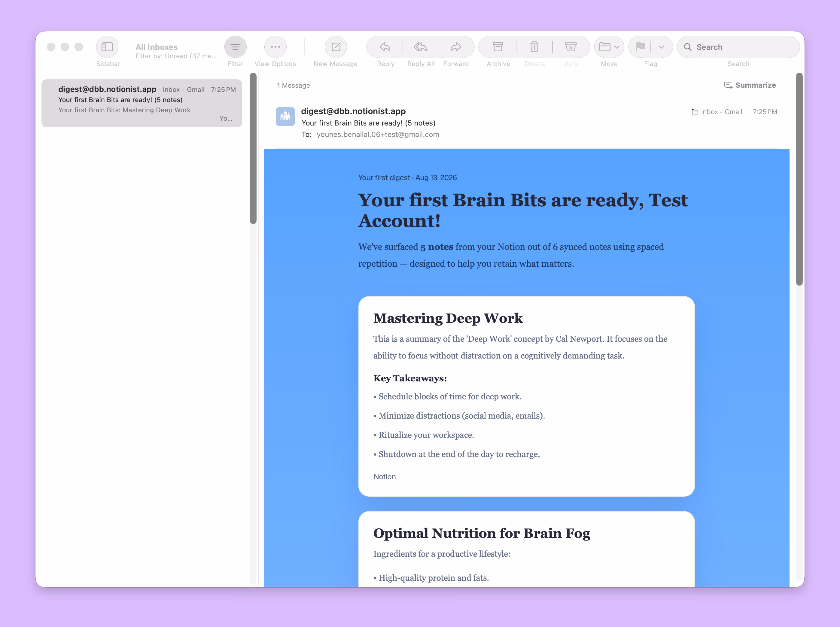This screenshot has height=627, width=840.
Task: Flag the message
Action: pyautogui.click(x=641, y=47)
